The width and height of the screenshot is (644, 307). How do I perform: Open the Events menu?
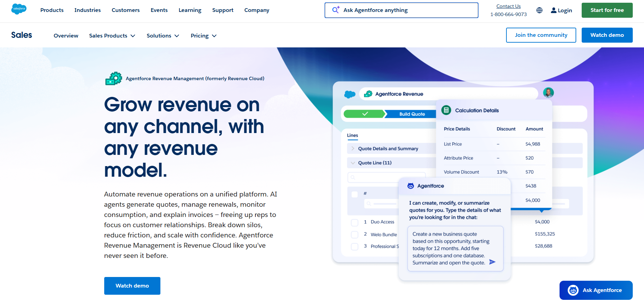pyautogui.click(x=159, y=10)
